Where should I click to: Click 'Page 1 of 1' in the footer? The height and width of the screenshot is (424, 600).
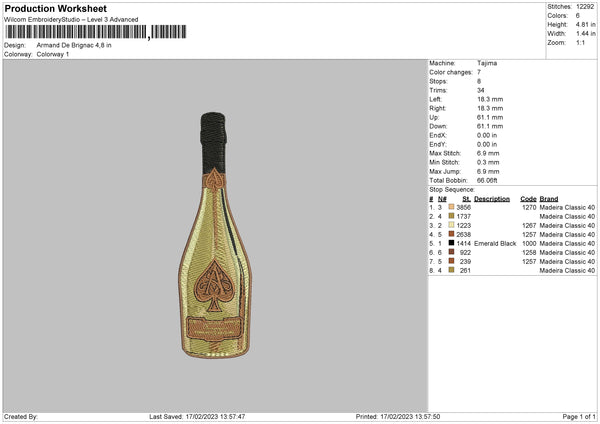579,416
